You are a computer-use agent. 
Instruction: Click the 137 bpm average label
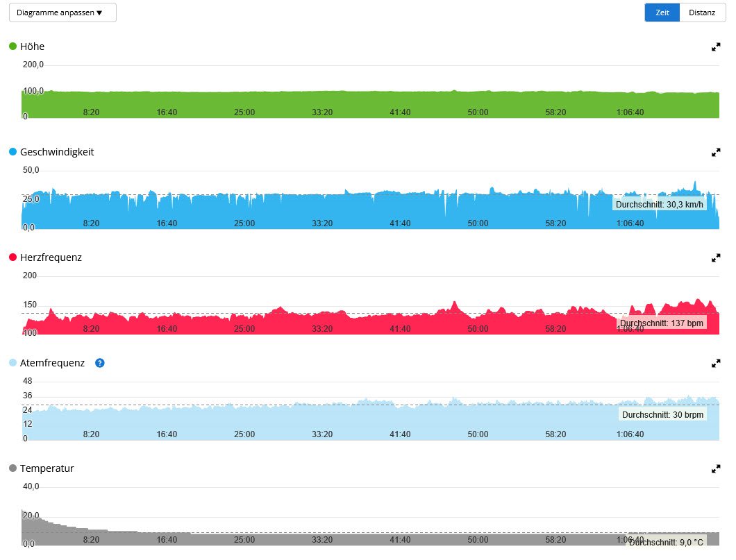pyautogui.click(x=661, y=323)
